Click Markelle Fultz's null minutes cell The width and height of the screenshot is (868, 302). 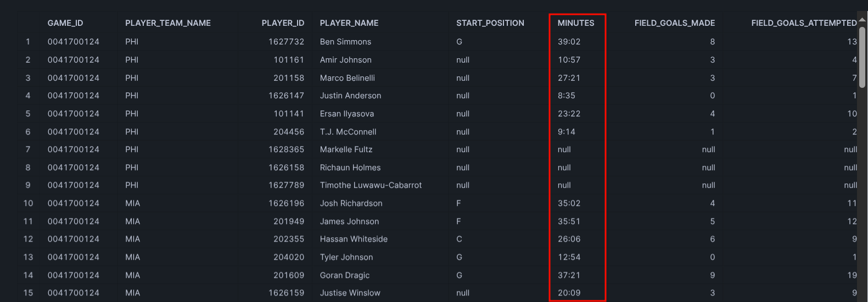(x=564, y=149)
